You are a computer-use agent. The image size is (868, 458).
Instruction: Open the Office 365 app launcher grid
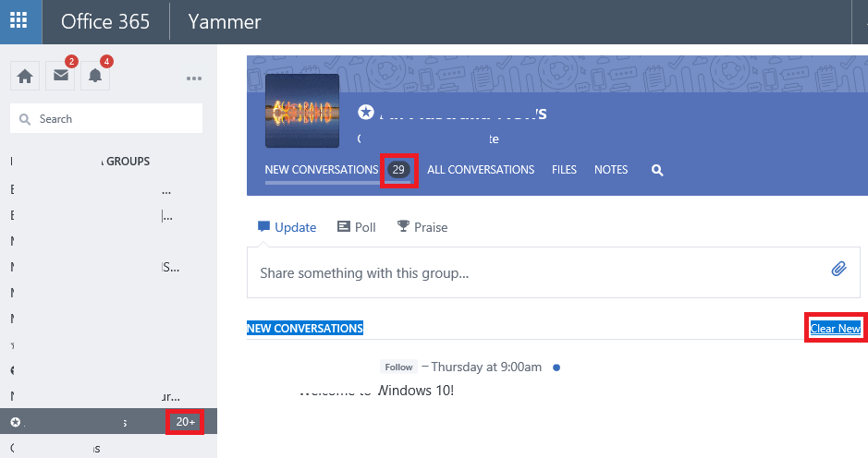18,21
